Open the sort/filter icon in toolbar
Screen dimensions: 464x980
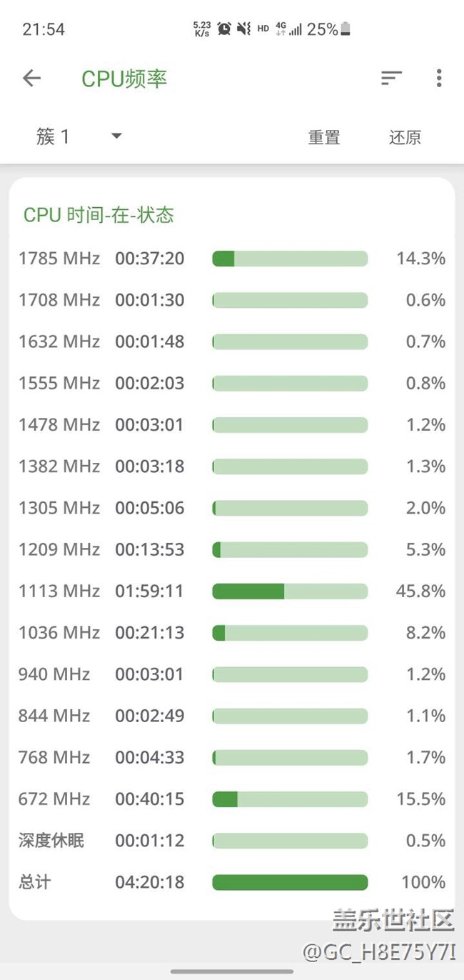391,78
